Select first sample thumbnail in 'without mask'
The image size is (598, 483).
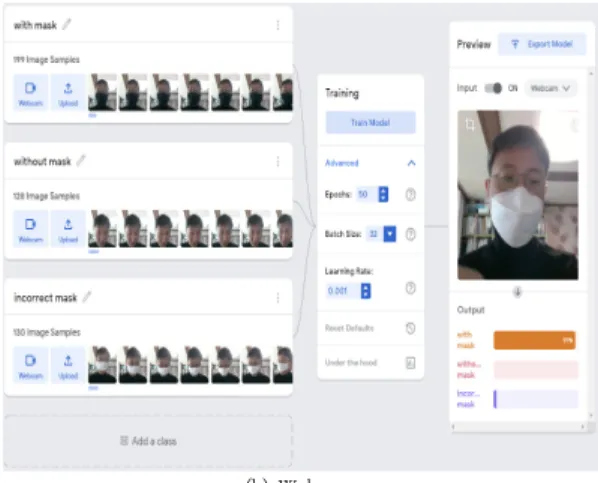click(x=102, y=229)
